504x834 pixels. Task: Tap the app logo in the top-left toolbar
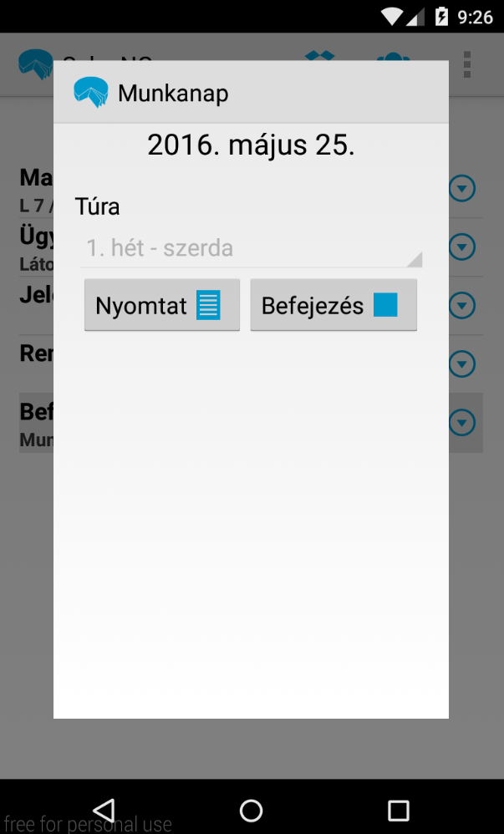pyautogui.click(x=36, y=64)
